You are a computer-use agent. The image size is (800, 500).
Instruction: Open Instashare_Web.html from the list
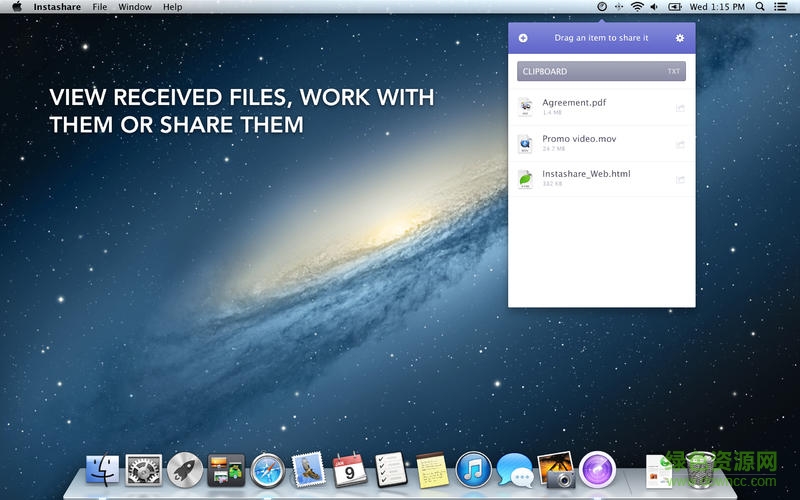(586, 175)
